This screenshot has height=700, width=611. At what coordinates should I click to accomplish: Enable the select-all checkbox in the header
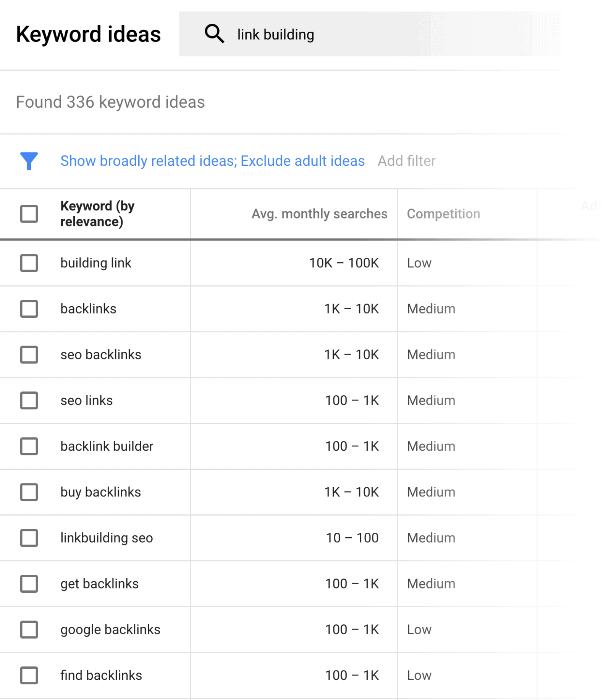(29, 214)
